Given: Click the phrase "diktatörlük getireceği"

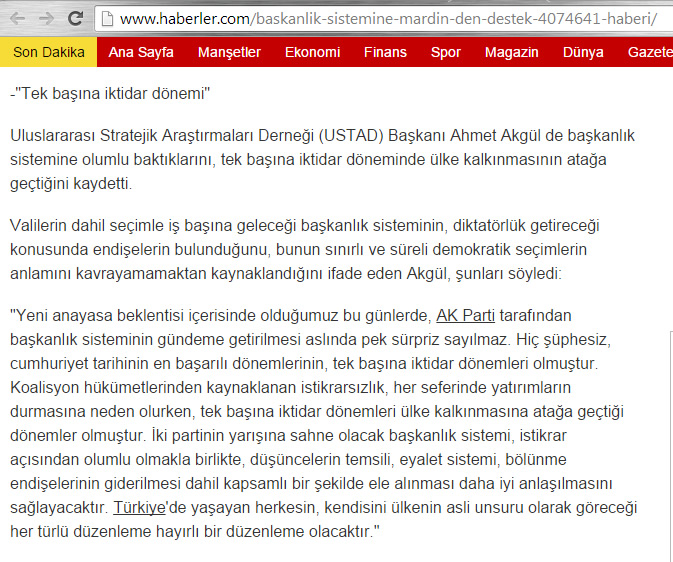Looking at the screenshot, I should point(526,225).
